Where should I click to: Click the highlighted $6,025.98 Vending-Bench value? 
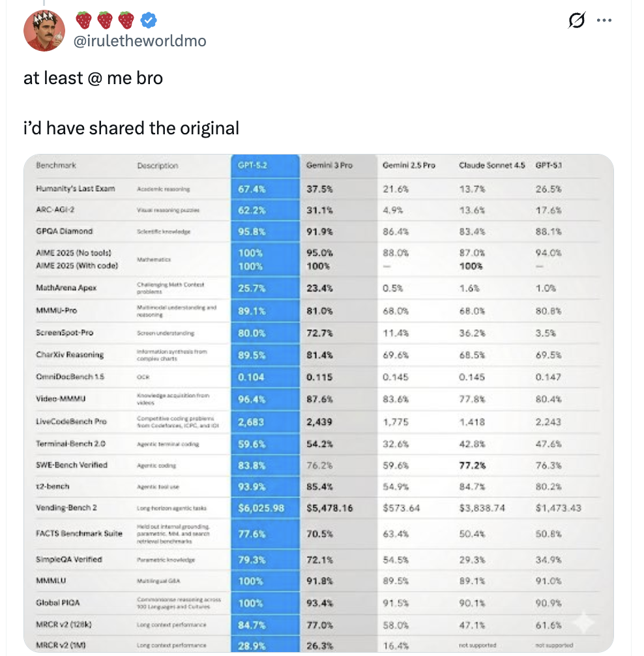tap(261, 507)
